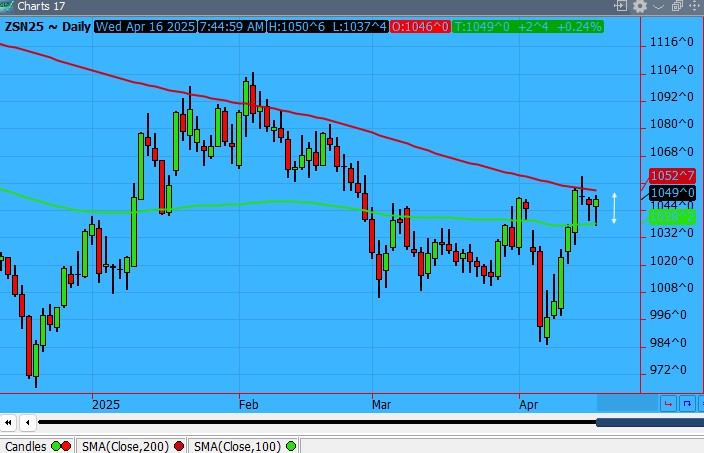Click the red step-arrow button below price axis
Viewport: 704px width, 453px height.
pyautogui.click(x=668, y=403)
